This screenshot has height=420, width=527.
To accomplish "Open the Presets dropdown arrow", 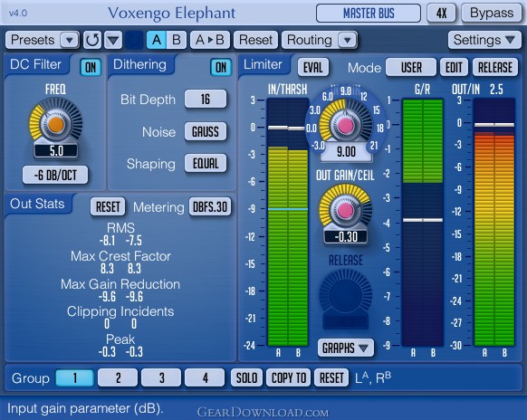I will pos(70,40).
